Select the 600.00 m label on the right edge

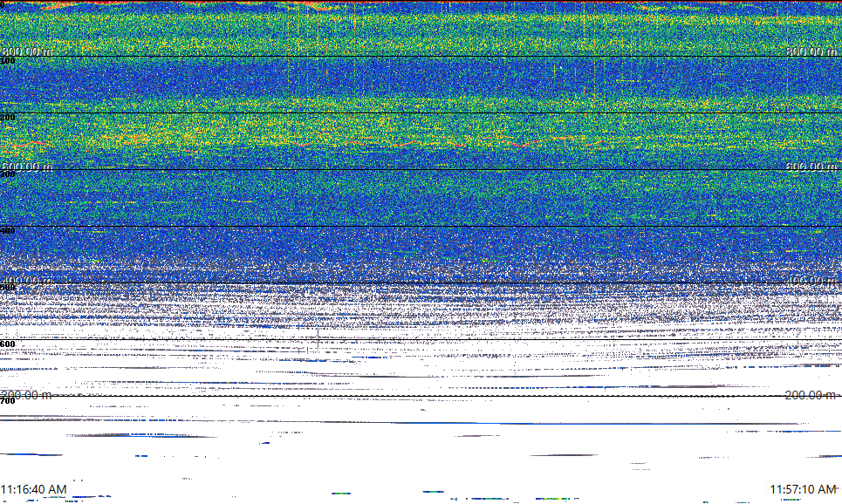pyautogui.click(x=811, y=167)
